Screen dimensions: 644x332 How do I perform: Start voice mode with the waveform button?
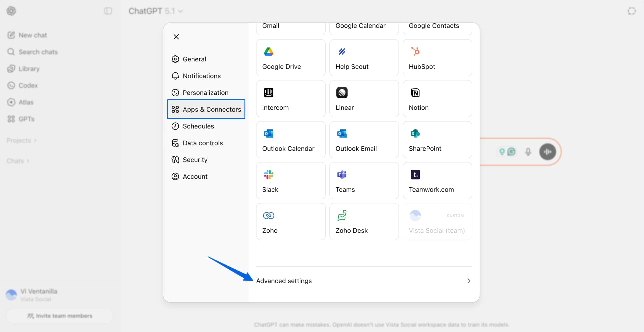tap(548, 152)
